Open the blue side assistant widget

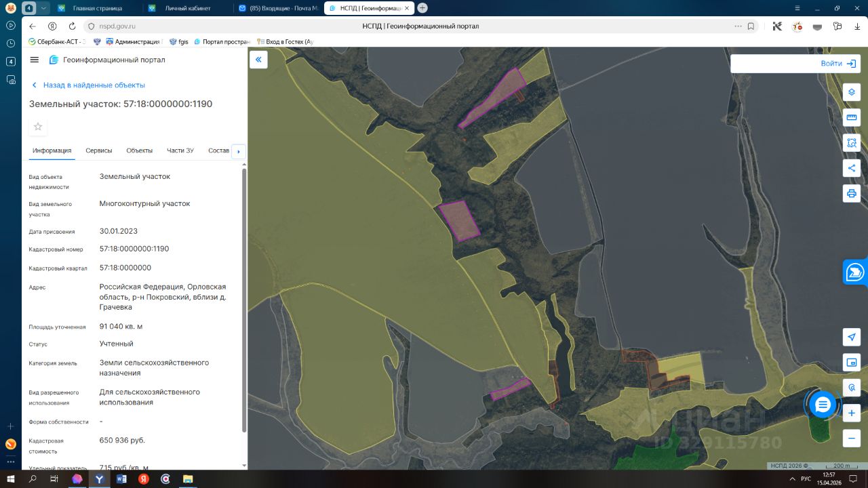point(856,272)
